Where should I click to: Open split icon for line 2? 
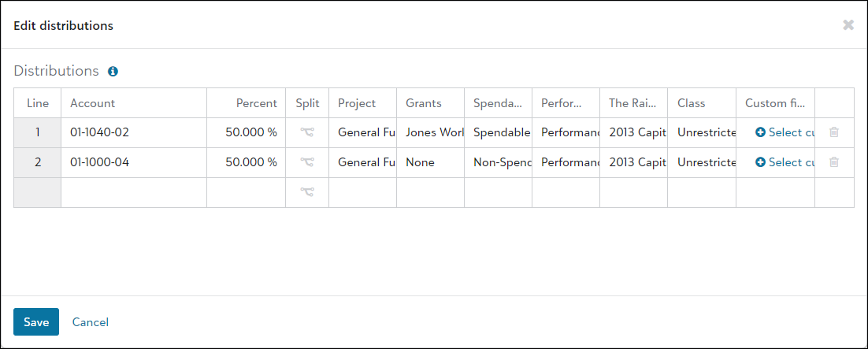307,162
